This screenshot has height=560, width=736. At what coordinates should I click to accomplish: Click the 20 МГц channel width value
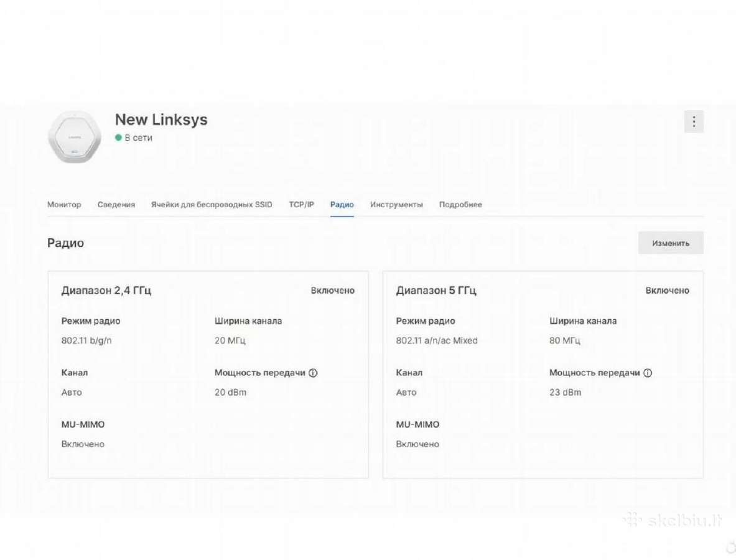point(230,341)
